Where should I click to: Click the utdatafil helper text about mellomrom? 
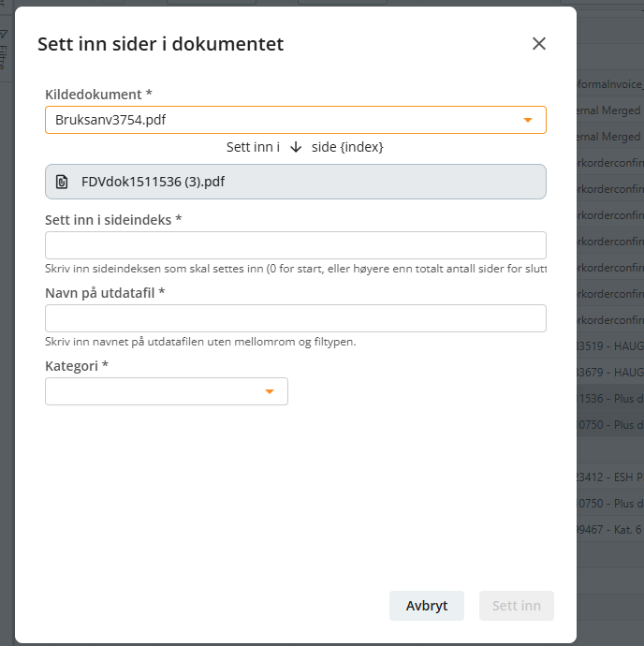tap(200, 342)
